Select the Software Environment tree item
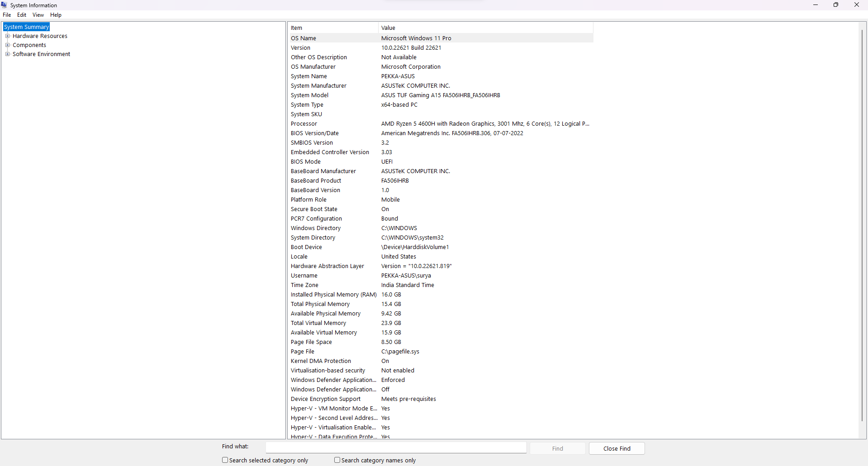868x466 pixels. (x=41, y=54)
